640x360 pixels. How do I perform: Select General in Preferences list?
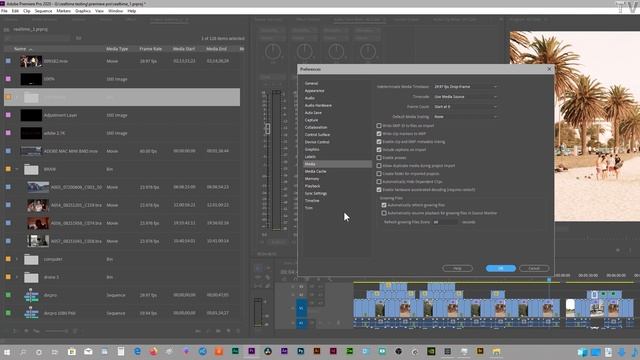click(311, 83)
